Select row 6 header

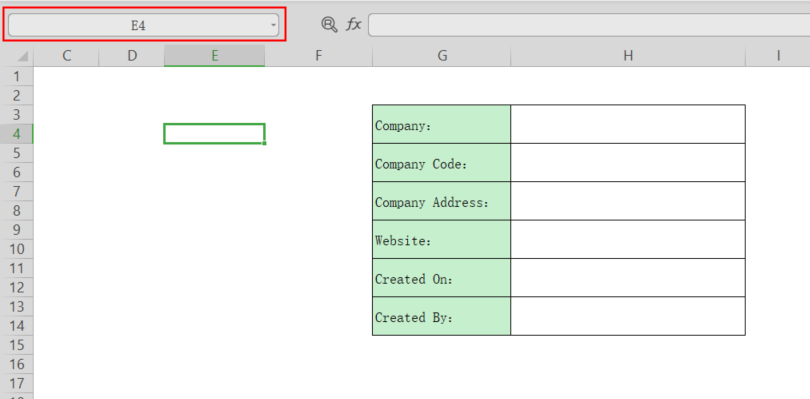coord(17,172)
